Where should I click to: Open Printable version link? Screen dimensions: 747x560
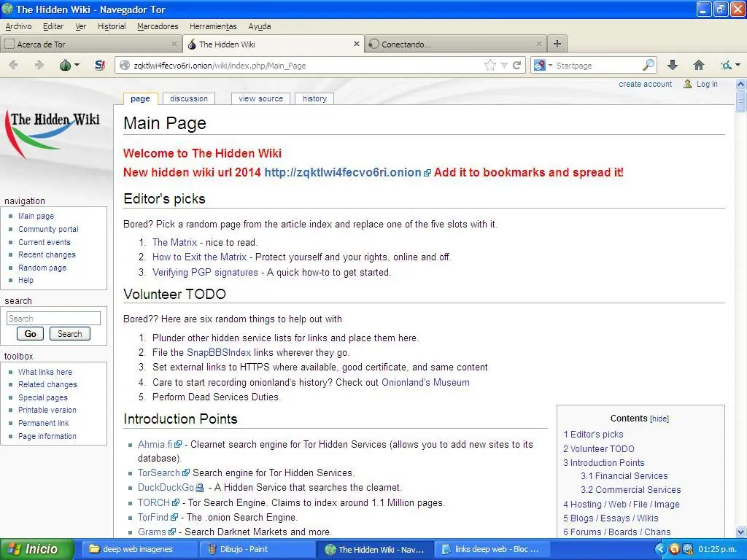47,410
